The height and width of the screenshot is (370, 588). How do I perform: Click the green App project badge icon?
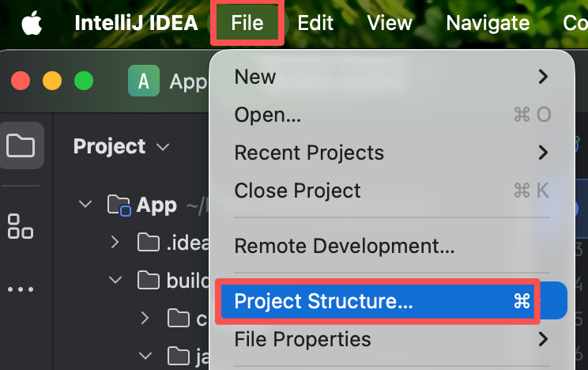click(x=143, y=81)
